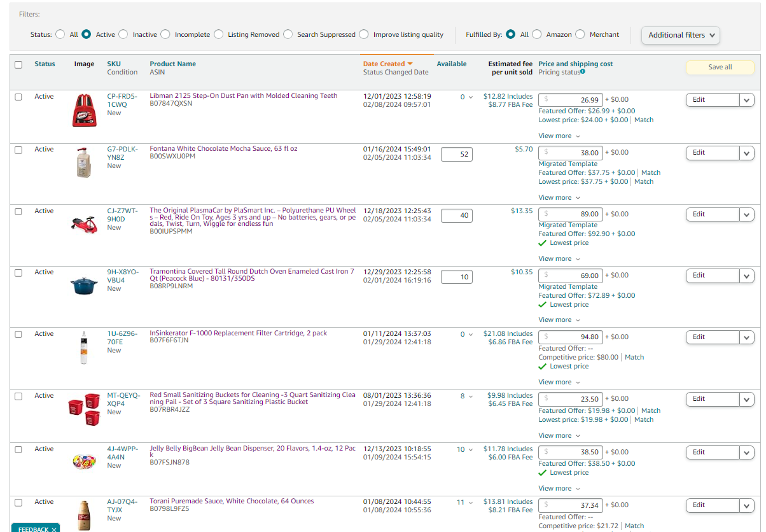Open Libman 2125 Step-On Dust Pan link
This screenshot has width=766, height=532.
coord(244,95)
